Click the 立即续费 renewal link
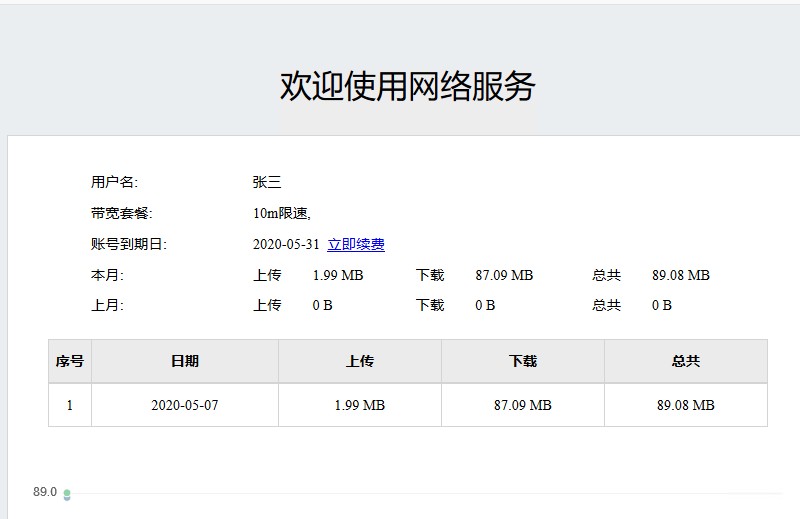The width and height of the screenshot is (800, 519). [356, 244]
